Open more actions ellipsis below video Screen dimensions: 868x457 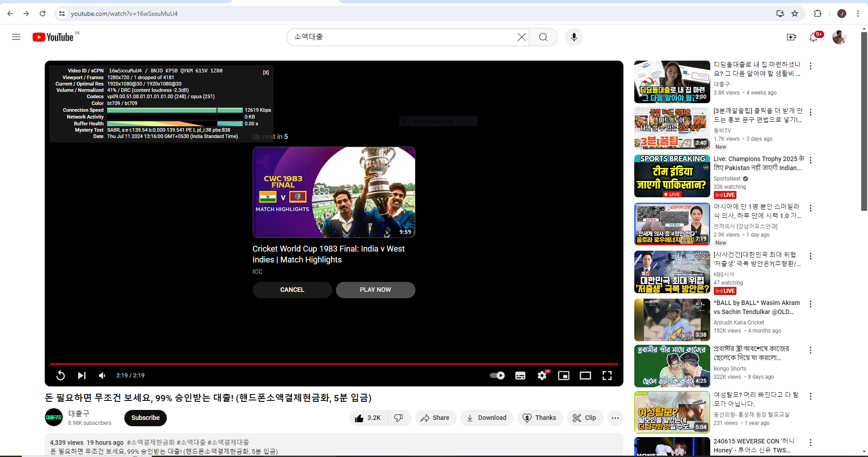[x=615, y=418]
